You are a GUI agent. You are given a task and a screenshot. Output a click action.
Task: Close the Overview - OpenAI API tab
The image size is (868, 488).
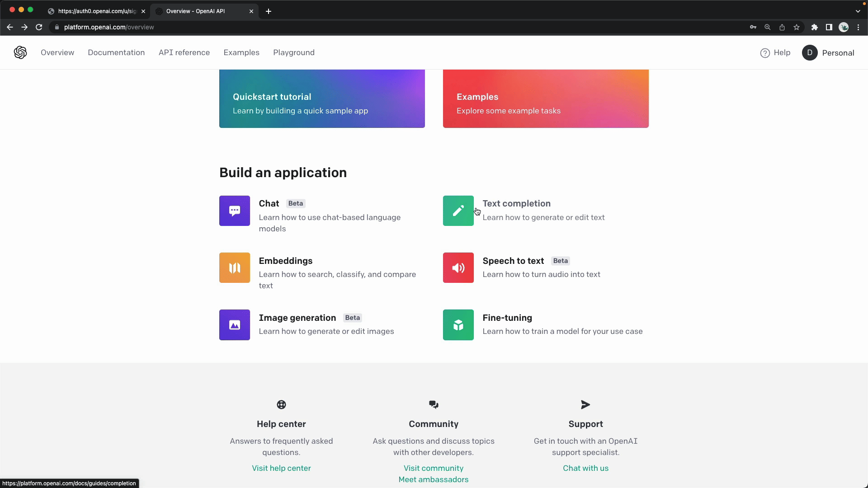coord(251,11)
